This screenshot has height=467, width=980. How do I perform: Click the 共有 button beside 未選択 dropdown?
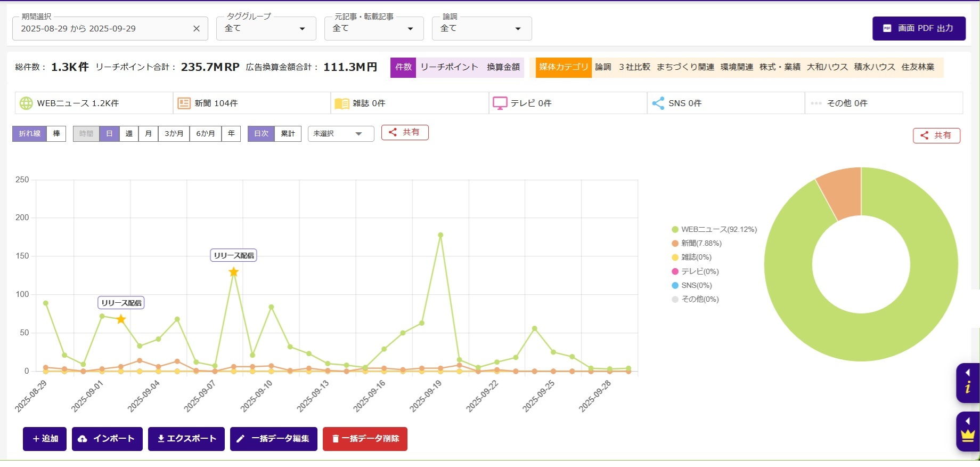point(405,132)
